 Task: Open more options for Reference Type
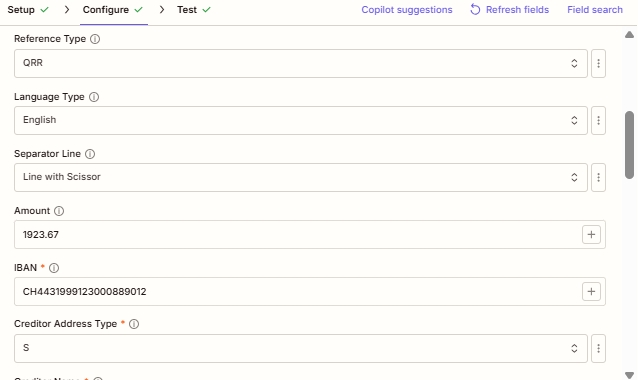click(598, 63)
